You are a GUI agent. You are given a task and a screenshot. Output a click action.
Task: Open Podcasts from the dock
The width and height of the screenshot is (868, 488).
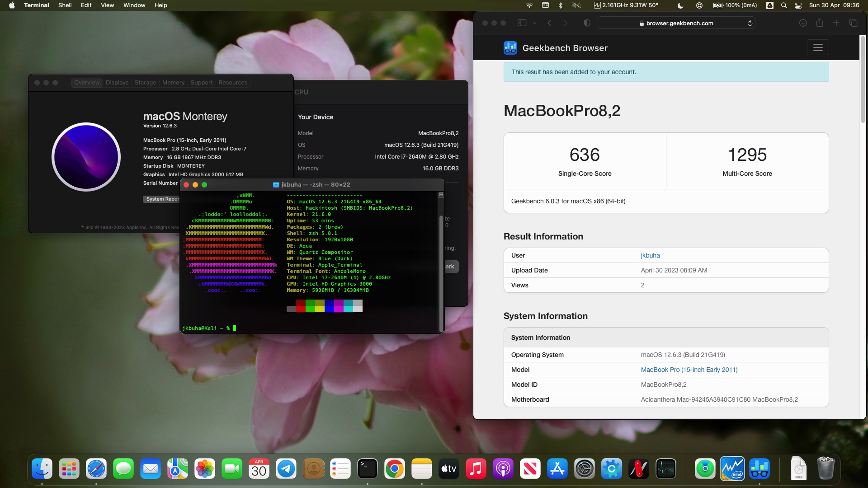503,469
